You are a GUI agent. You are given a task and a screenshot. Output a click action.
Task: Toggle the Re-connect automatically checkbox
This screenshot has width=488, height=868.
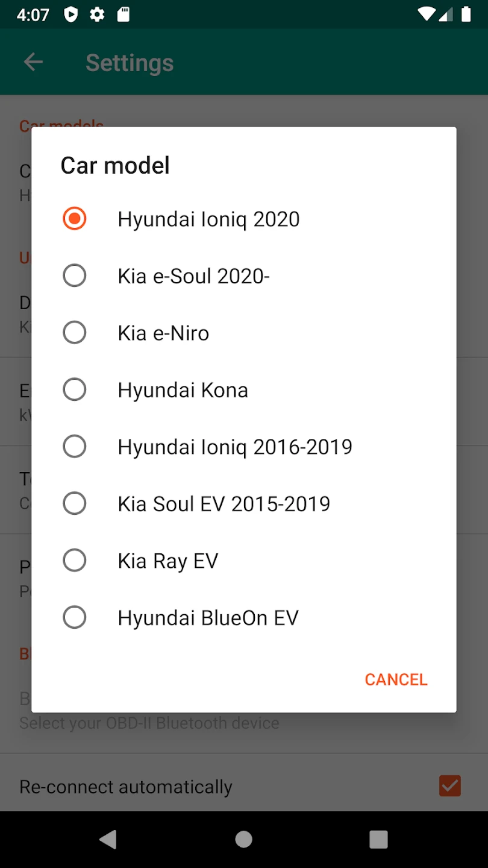click(450, 786)
